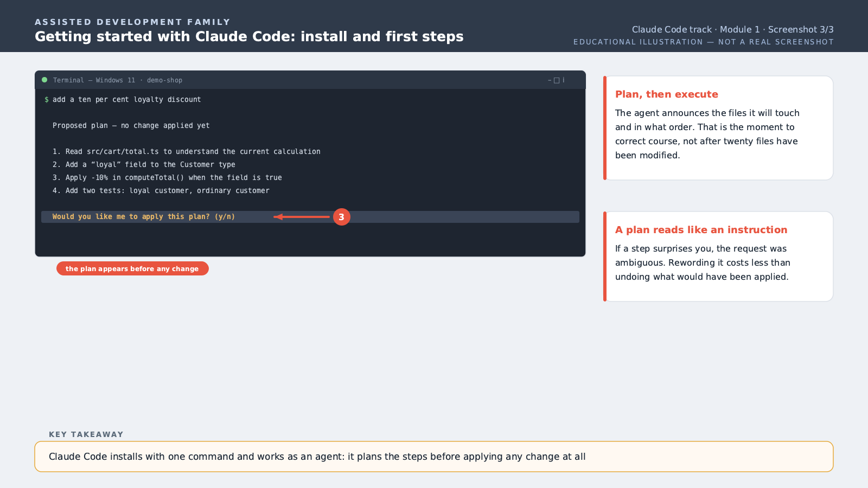Screen dimensions: 868x488
Task: Select plan step 3 'Apply -10% in computeTotal()'
Action: click(x=168, y=178)
